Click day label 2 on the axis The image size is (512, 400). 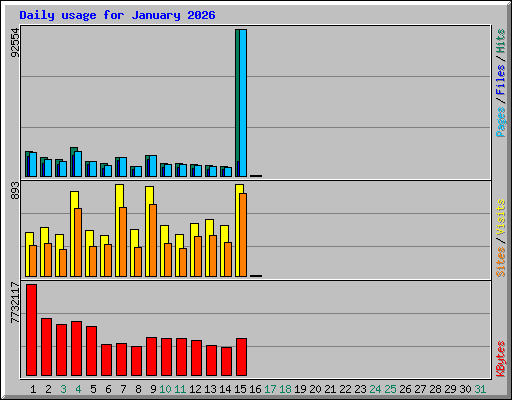(48, 389)
